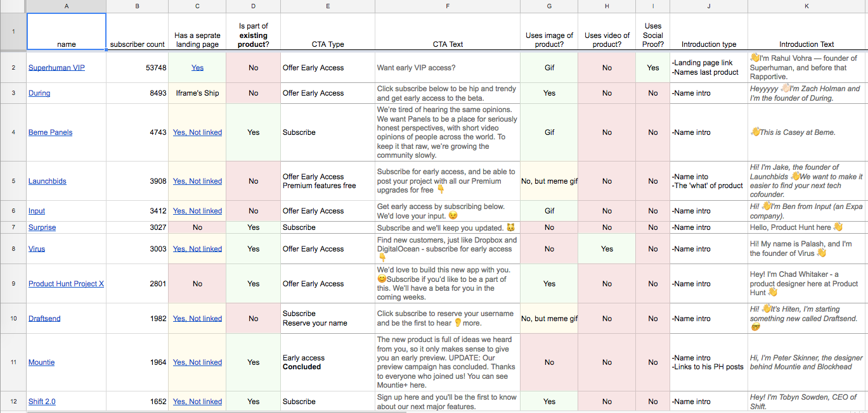Click the select-all corner box of the sheet
868x413 pixels.
(x=13, y=6)
